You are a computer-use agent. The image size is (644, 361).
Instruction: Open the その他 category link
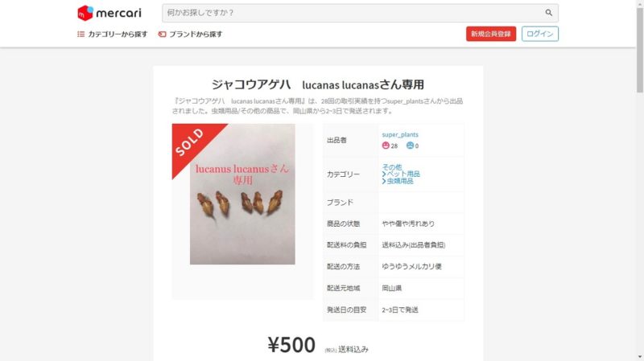click(x=392, y=167)
